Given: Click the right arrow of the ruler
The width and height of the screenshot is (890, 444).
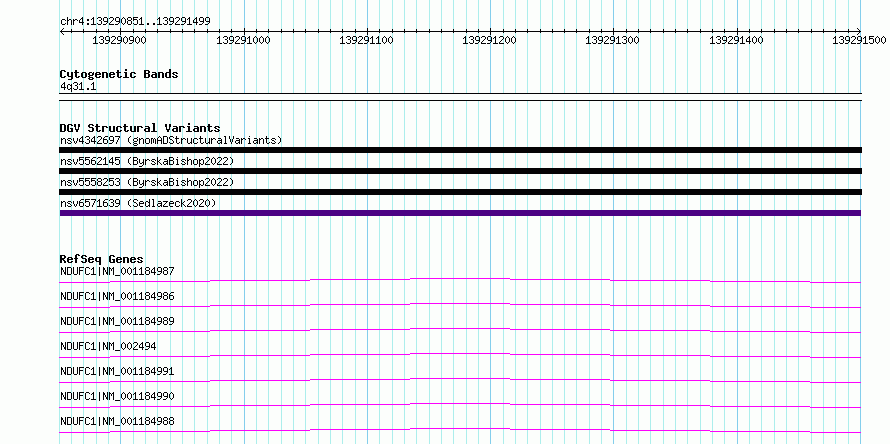Looking at the screenshot, I should pos(859,31).
